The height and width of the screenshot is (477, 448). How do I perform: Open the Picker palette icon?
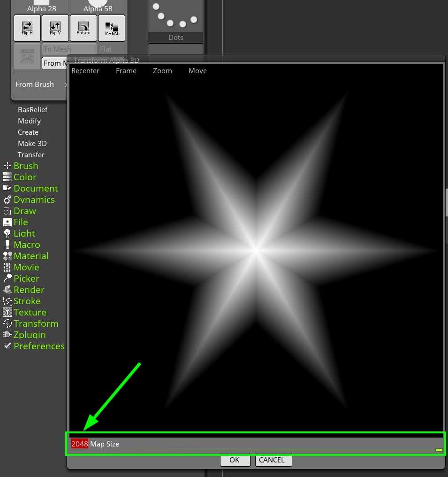(8, 278)
